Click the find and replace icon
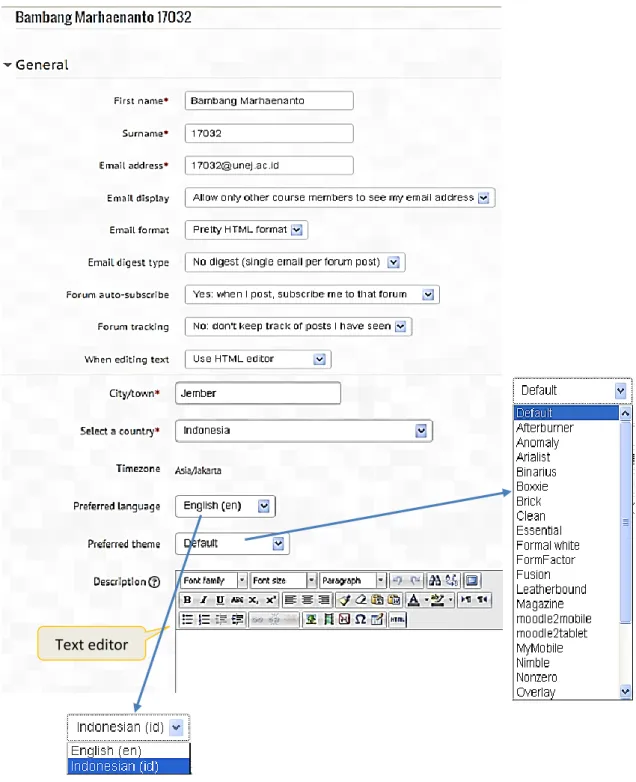 coord(451,581)
